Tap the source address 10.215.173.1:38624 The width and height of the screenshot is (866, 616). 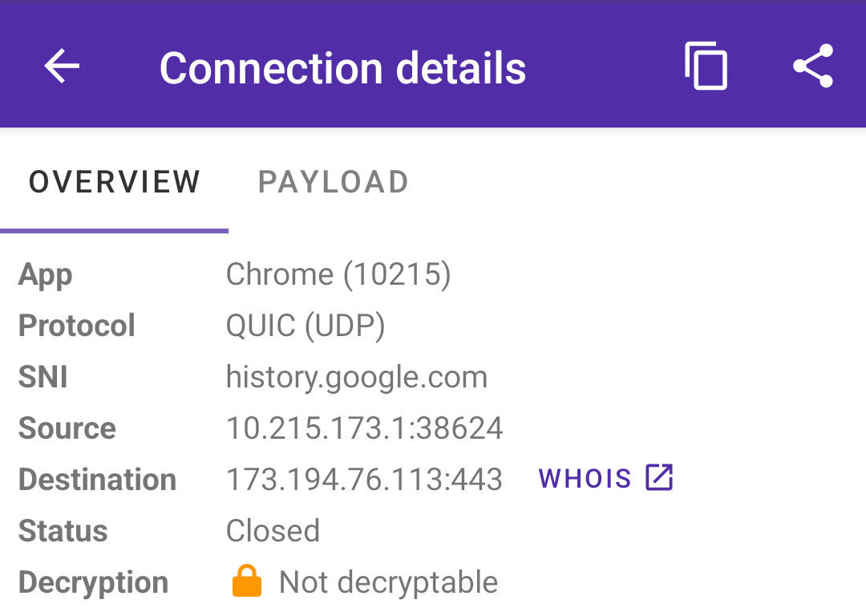pyautogui.click(x=365, y=428)
